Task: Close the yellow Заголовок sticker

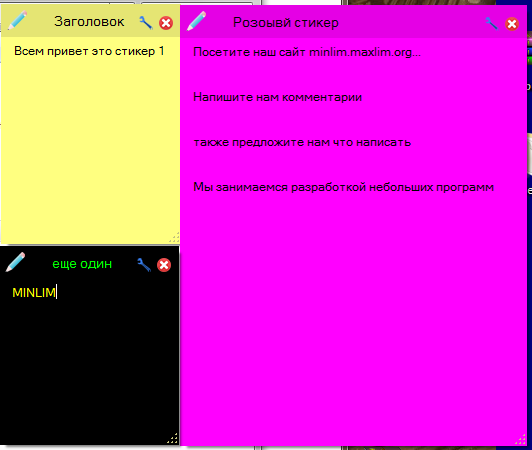Action: (x=166, y=23)
